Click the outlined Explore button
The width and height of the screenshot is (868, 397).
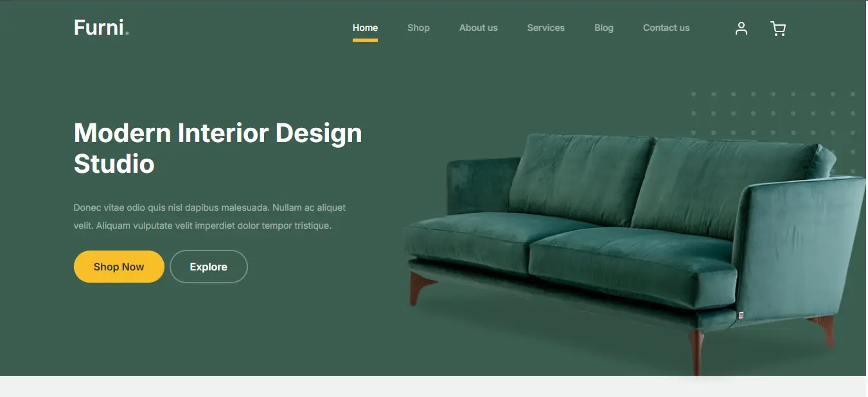point(209,267)
